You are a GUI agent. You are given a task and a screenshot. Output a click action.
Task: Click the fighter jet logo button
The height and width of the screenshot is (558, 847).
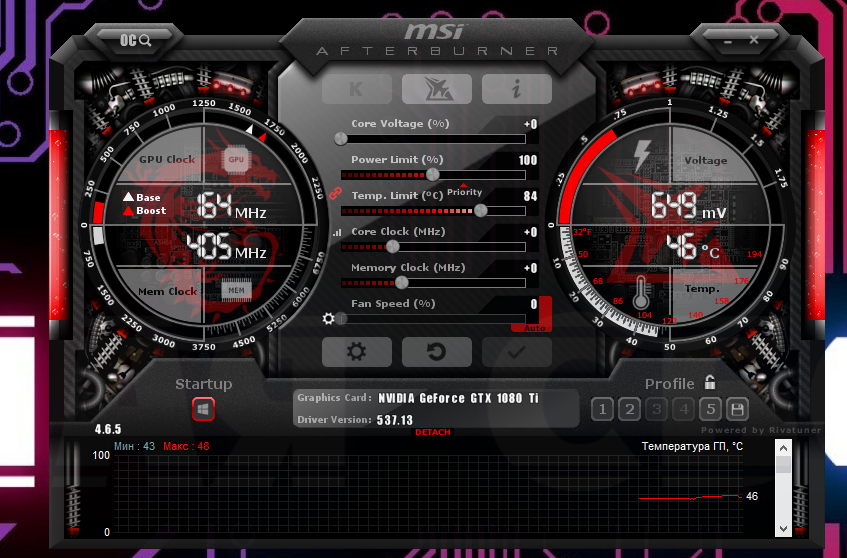pos(436,89)
